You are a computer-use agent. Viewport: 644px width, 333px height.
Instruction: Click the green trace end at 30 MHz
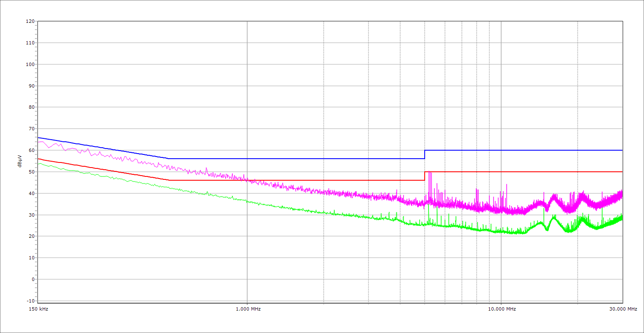622,217
